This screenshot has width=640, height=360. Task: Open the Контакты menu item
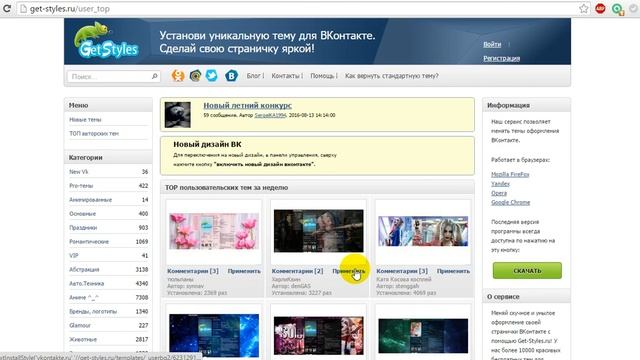coord(285,76)
